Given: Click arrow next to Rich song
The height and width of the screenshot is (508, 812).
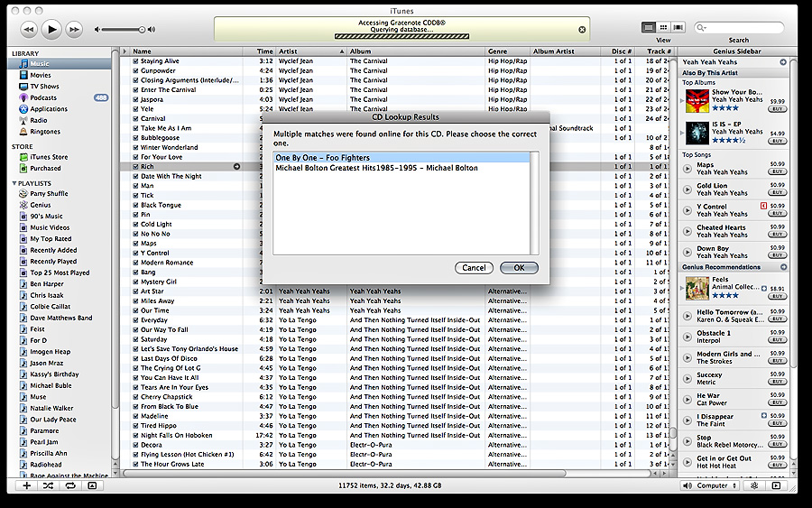Looking at the screenshot, I should point(236,167).
